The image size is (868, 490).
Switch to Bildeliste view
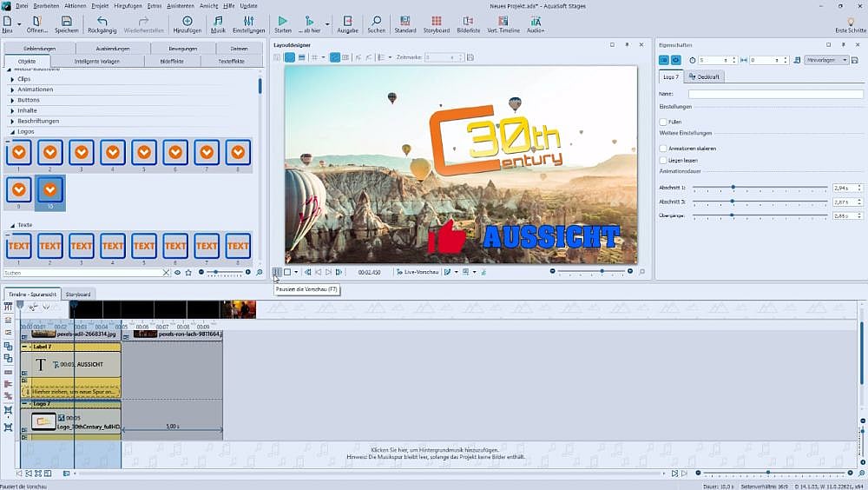(x=469, y=21)
